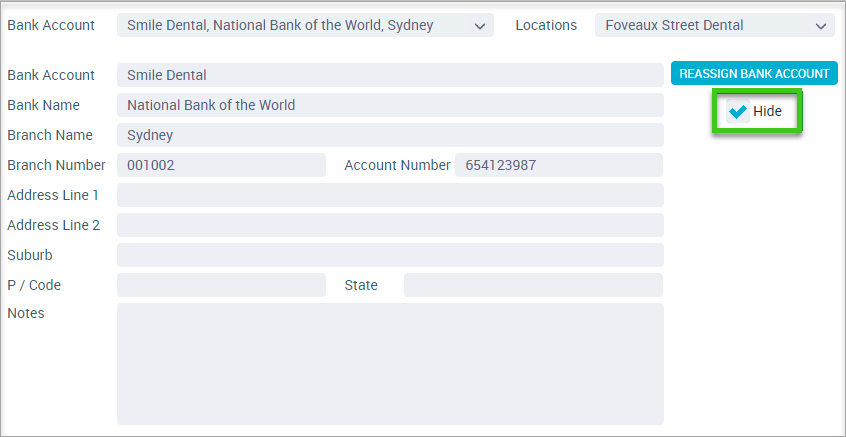
Task: Click the Notes label
Action: coord(26,313)
